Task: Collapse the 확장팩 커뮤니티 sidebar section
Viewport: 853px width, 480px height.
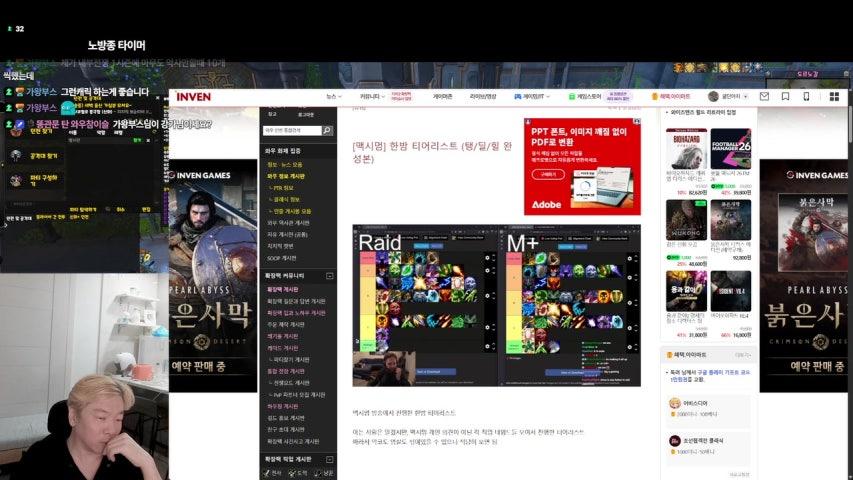Action: [329, 276]
